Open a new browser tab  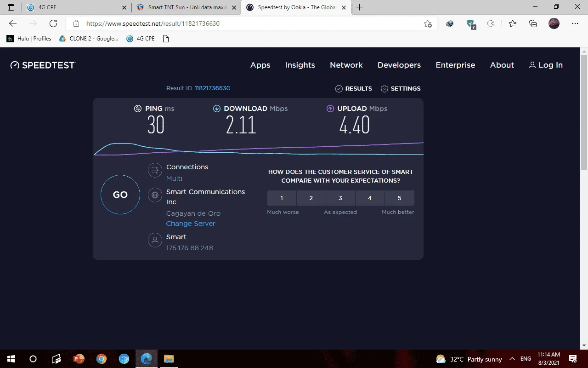359,7
